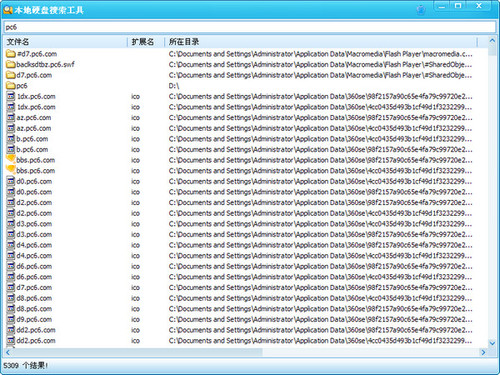Click file icon of d4.pc6.com in 98f2157 path
The image size is (500, 375).
(11, 245)
